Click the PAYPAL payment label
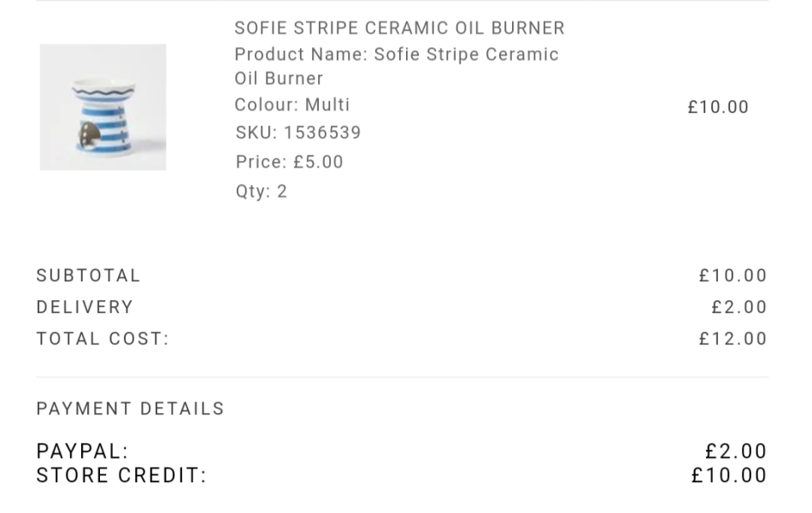The image size is (812, 513). coord(82,451)
